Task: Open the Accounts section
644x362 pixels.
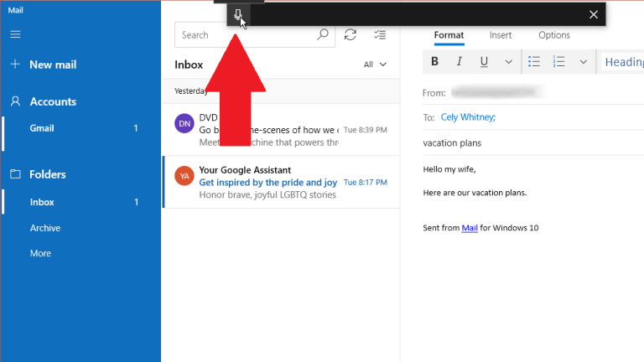Action: 53,101
